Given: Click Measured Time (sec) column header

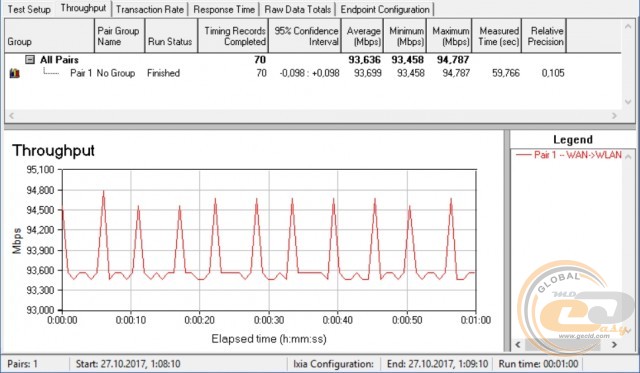Looking at the screenshot, I should [497, 36].
